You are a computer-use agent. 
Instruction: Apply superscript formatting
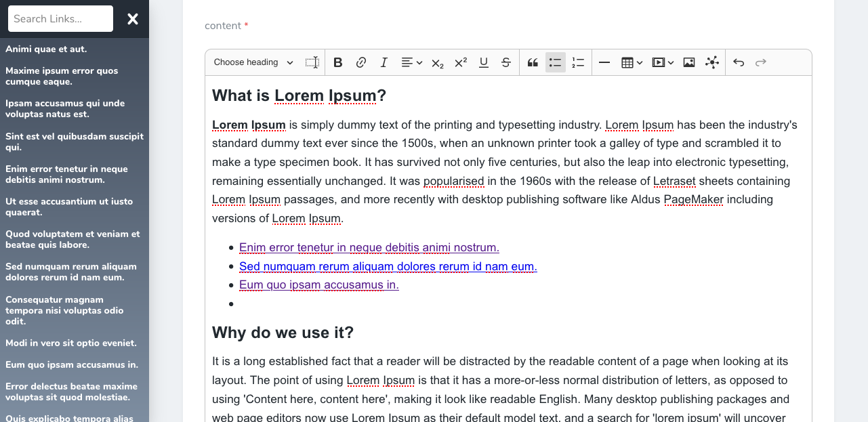point(461,62)
